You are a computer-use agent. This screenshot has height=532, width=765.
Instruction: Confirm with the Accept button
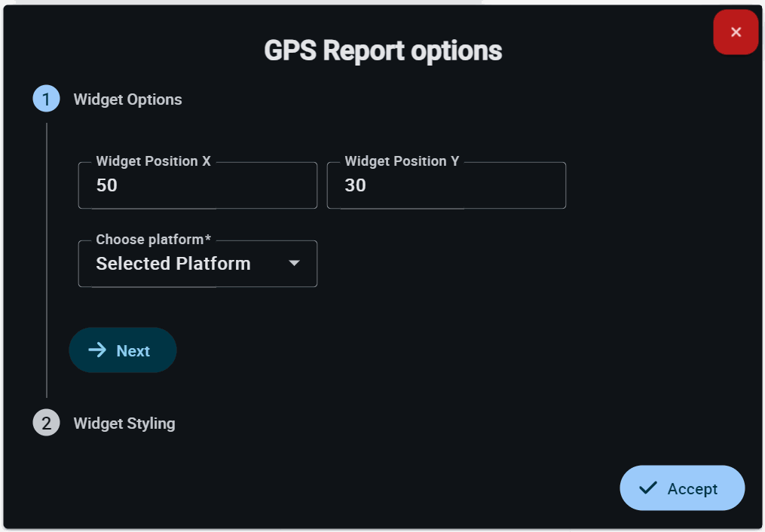coord(682,488)
